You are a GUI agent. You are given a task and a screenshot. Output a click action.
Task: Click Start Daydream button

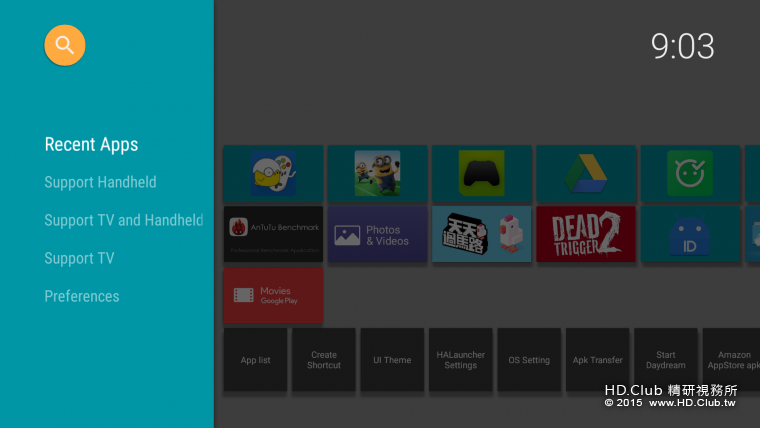pos(665,360)
